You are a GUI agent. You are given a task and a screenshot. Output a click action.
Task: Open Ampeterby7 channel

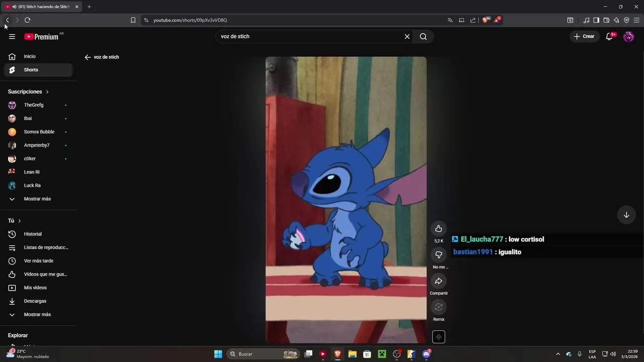[x=38, y=145]
